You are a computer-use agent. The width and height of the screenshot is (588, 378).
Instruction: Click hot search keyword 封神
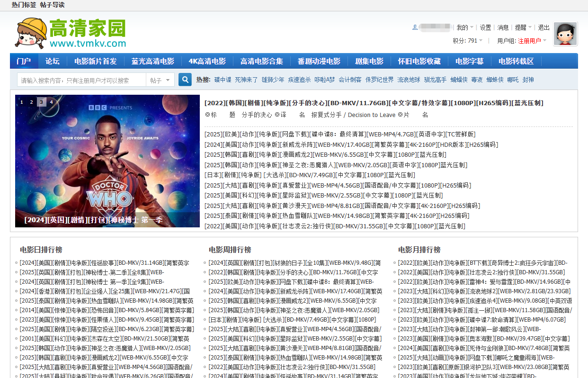pos(528,80)
